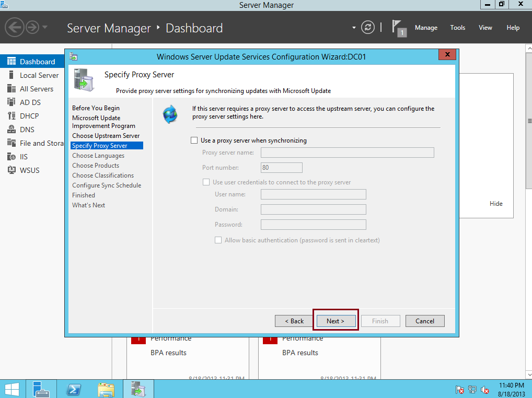Enable 'Allow basic authentication'
Image resolution: width=532 pixels, height=398 pixels.
pyautogui.click(x=218, y=240)
